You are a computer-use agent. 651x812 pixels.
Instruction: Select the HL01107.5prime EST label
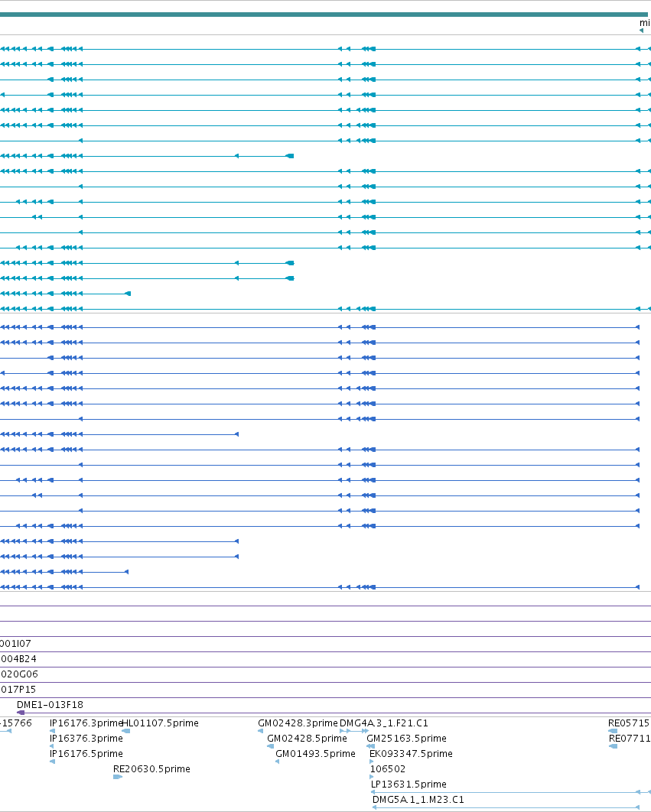pyautogui.click(x=160, y=723)
